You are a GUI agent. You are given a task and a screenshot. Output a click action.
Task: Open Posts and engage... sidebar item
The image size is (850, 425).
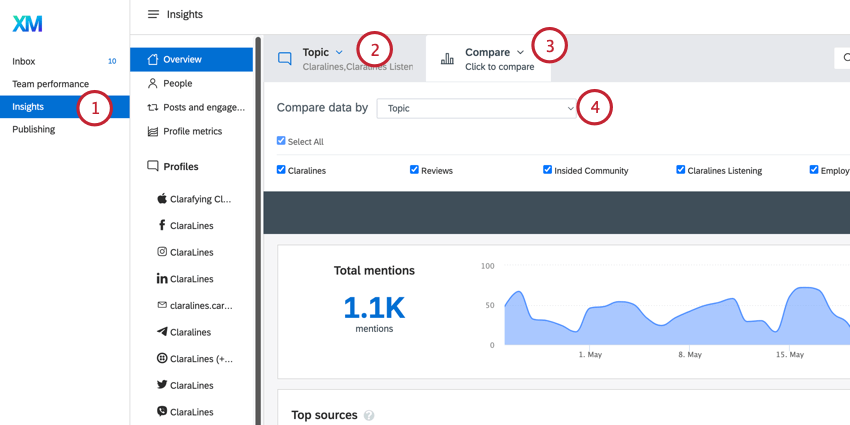(191, 107)
